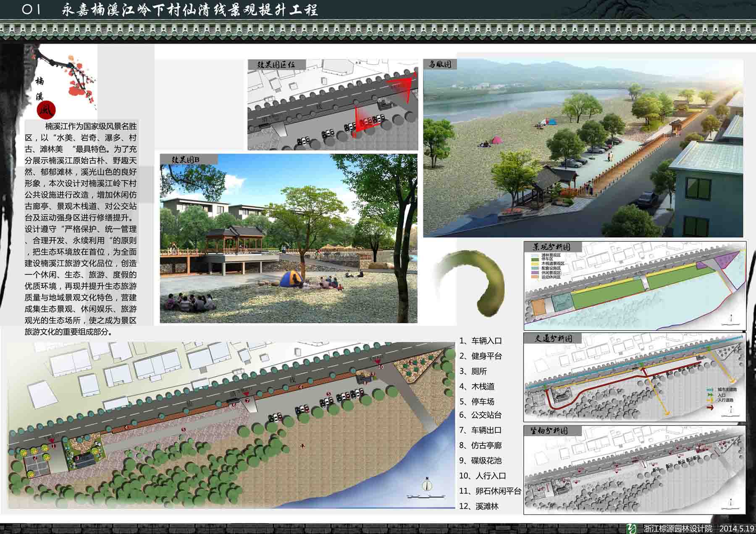This screenshot has width=756, height=534.
Task: Select the 鸟瞰图 title label
Action: [x=439, y=64]
